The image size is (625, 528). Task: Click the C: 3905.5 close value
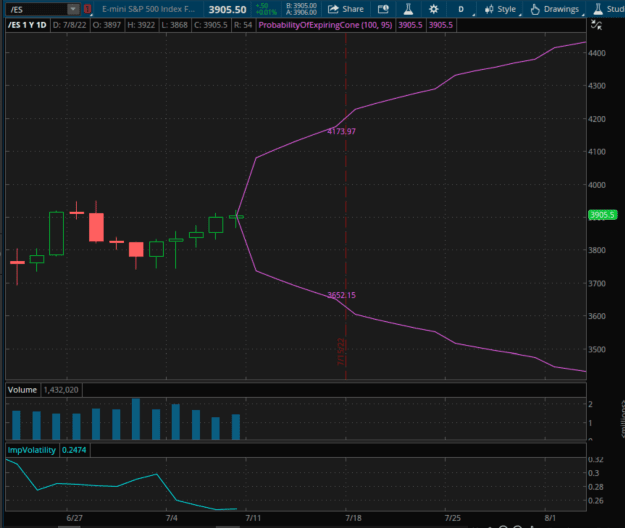[x=210, y=25]
